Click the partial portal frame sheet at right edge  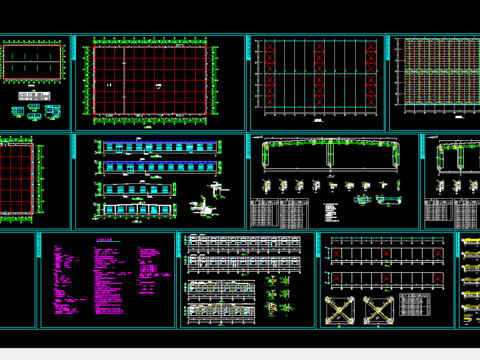[x=451, y=182]
